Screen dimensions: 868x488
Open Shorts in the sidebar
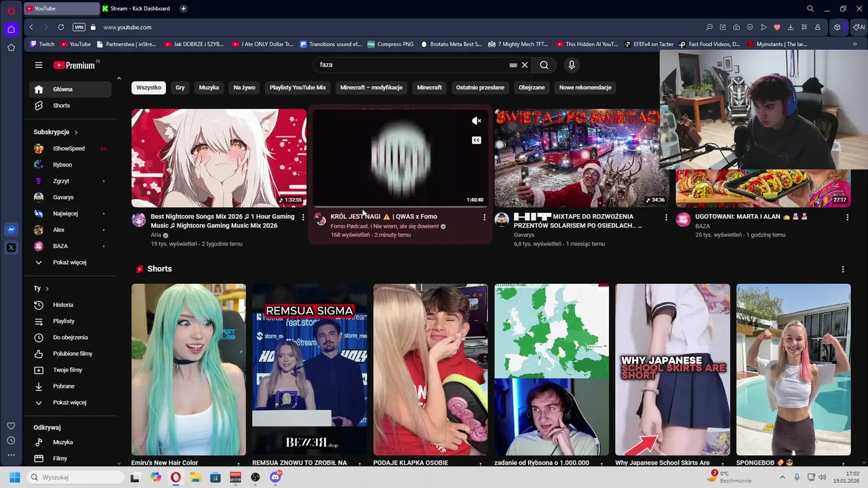(70, 106)
